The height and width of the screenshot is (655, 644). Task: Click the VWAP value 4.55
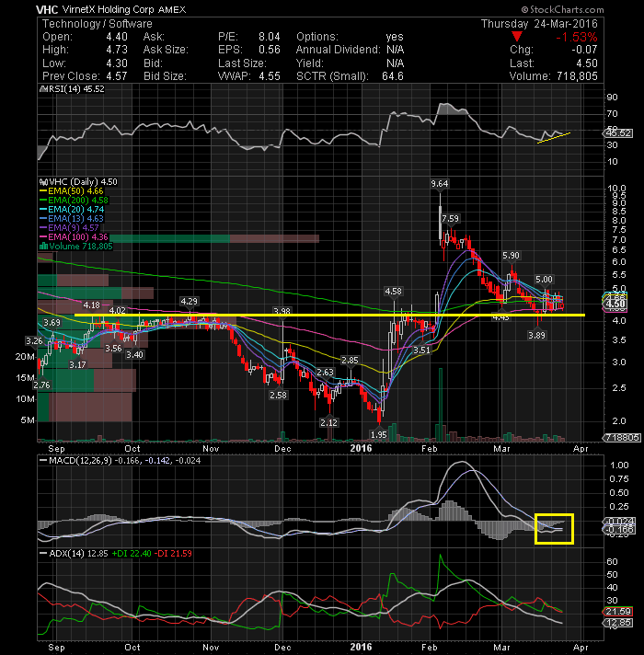[x=269, y=76]
